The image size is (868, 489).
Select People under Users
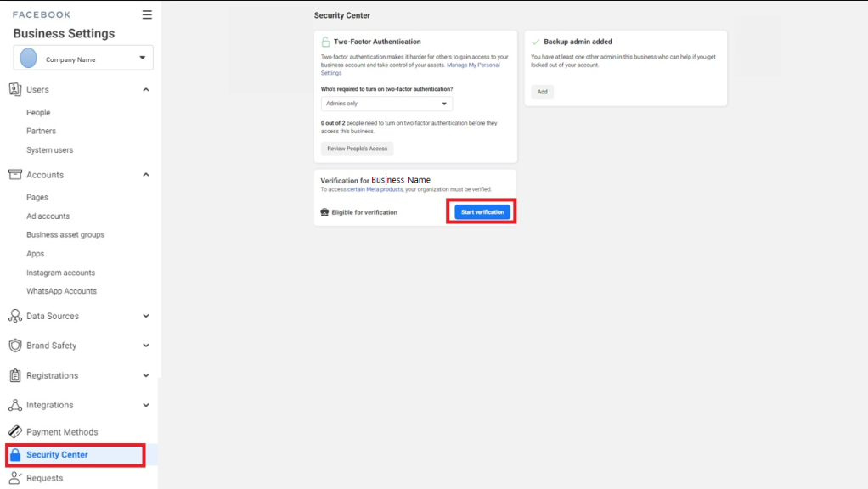pos(38,112)
